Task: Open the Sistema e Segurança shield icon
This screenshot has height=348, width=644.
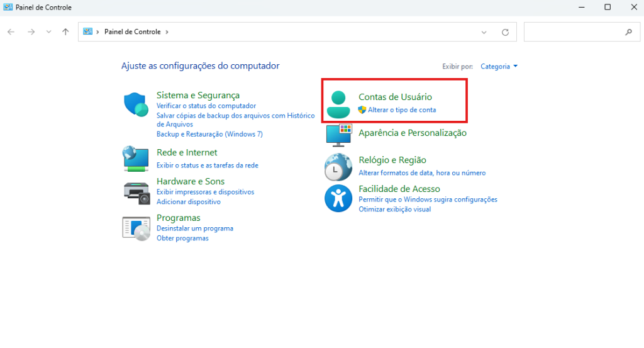Action: coord(136,104)
